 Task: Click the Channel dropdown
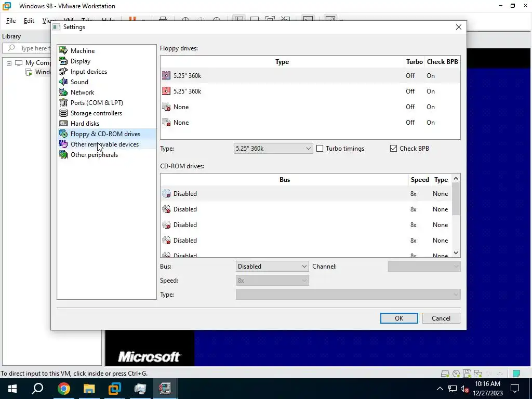(424, 267)
